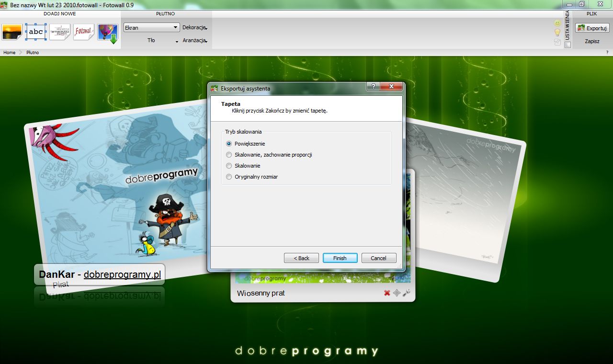Select Skalowanie, zachowanie proporcji option
Viewport: 613px width, 364px height.
click(269, 155)
